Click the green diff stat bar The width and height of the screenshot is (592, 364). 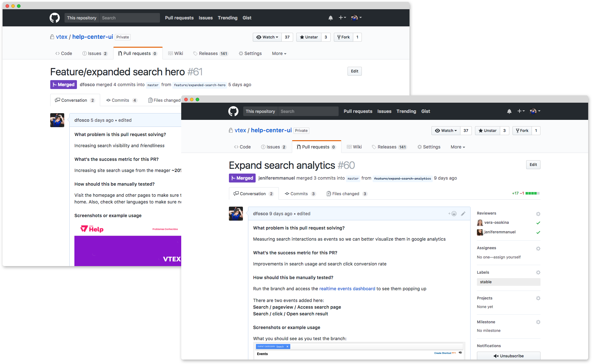532,193
